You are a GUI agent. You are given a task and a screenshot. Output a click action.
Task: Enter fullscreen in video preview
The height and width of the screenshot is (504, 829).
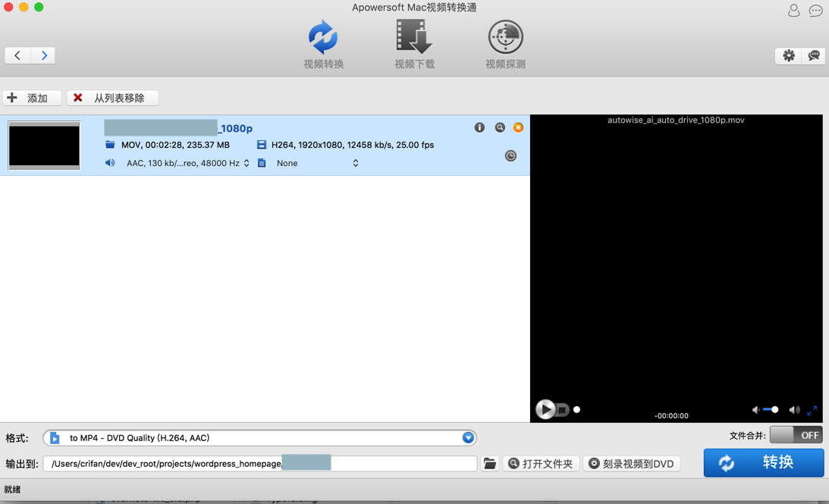tap(812, 410)
